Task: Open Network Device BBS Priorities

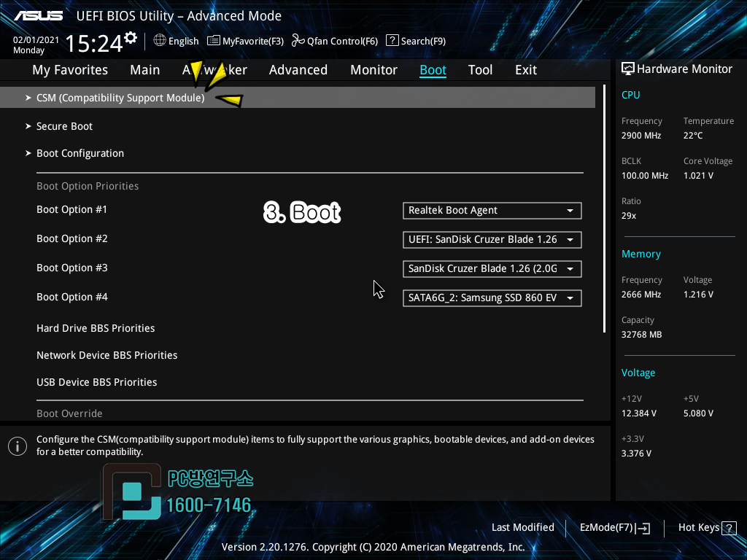Action: [x=107, y=355]
